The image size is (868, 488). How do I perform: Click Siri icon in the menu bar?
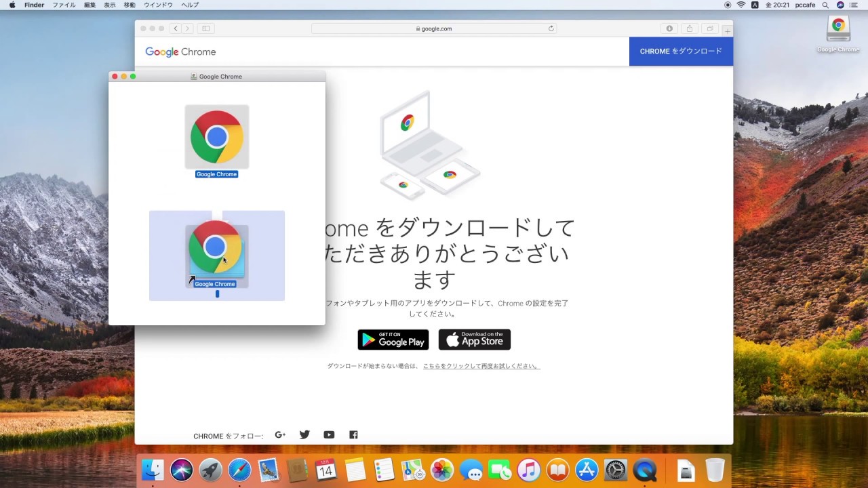[840, 5]
